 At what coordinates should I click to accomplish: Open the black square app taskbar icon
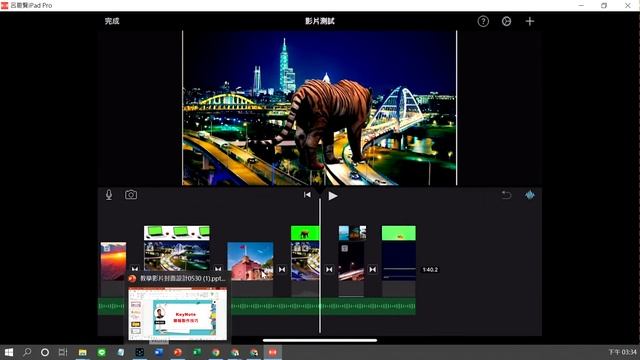(x=140, y=352)
